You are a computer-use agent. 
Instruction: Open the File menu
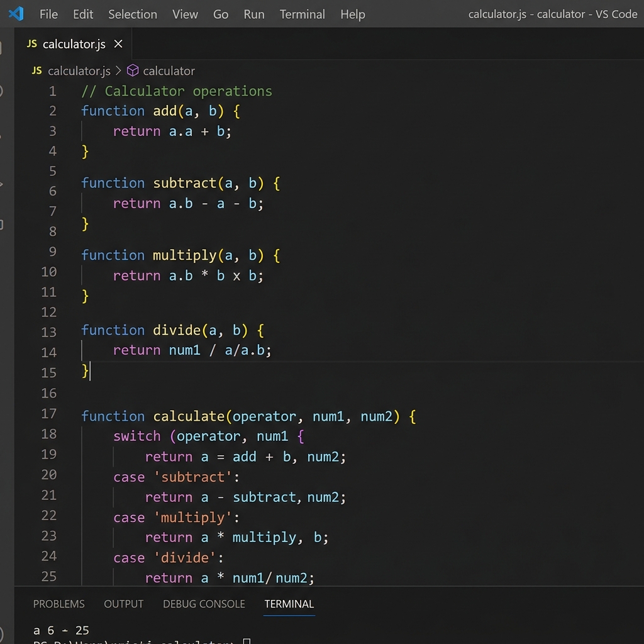point(48,14)
